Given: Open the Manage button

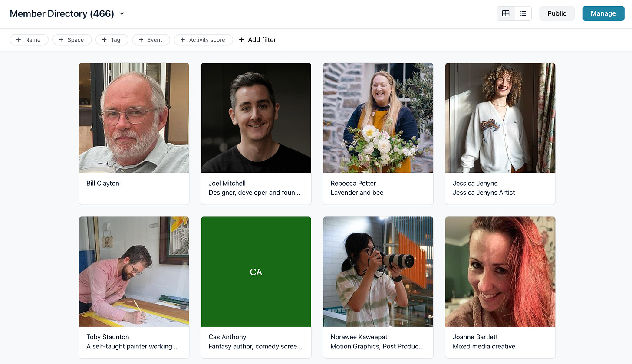Looking at the screenshot, I should click(603, 13).
